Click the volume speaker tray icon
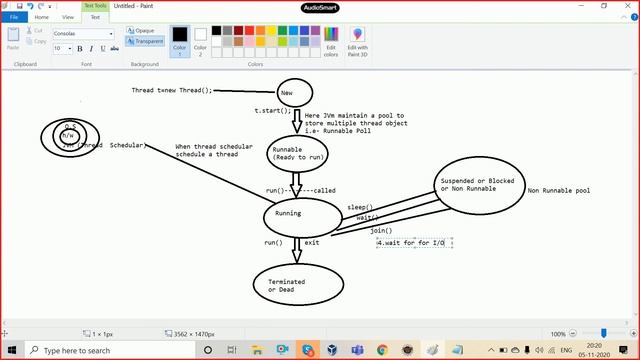Screen dimensions: 640x360 [x=539, y=350]
